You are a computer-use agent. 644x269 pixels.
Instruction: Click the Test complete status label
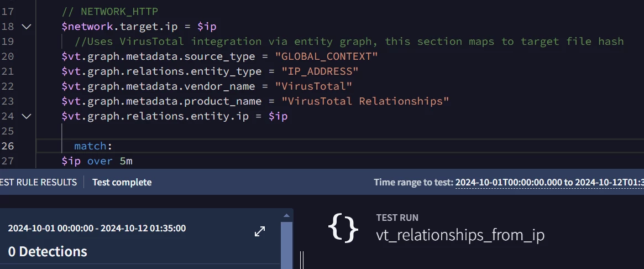pos(122,182)
